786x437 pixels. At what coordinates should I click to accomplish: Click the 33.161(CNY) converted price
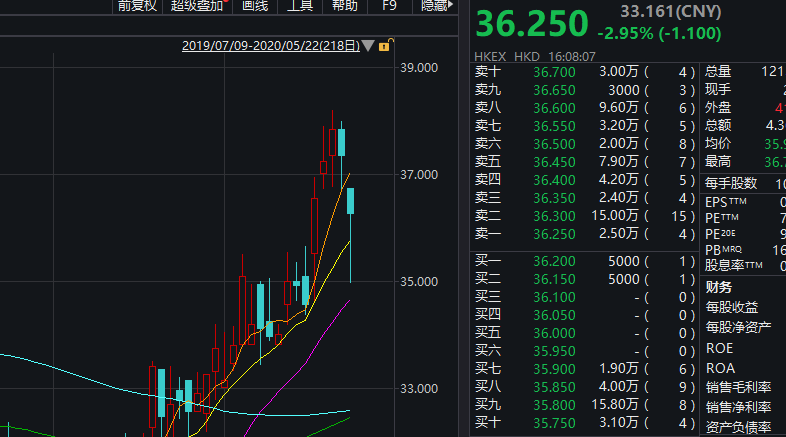pyautogui.click(x=671, y=12)
